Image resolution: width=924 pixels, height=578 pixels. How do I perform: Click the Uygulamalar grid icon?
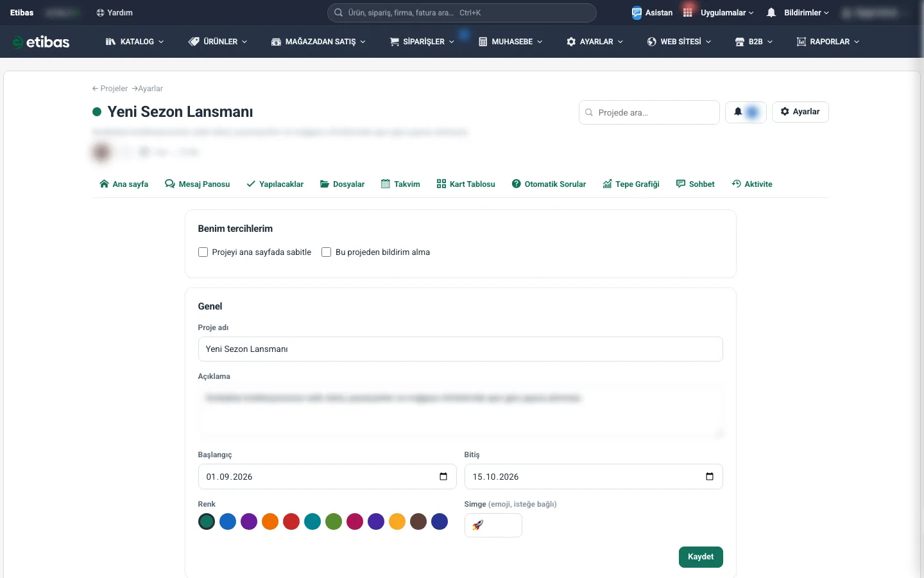pyautogui.click(x=688, y=13)
